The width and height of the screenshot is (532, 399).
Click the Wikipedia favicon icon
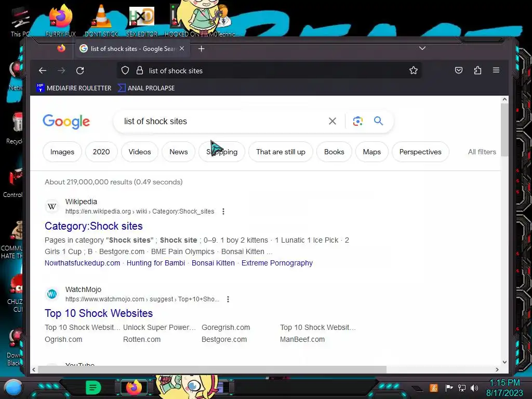point(52,206)
